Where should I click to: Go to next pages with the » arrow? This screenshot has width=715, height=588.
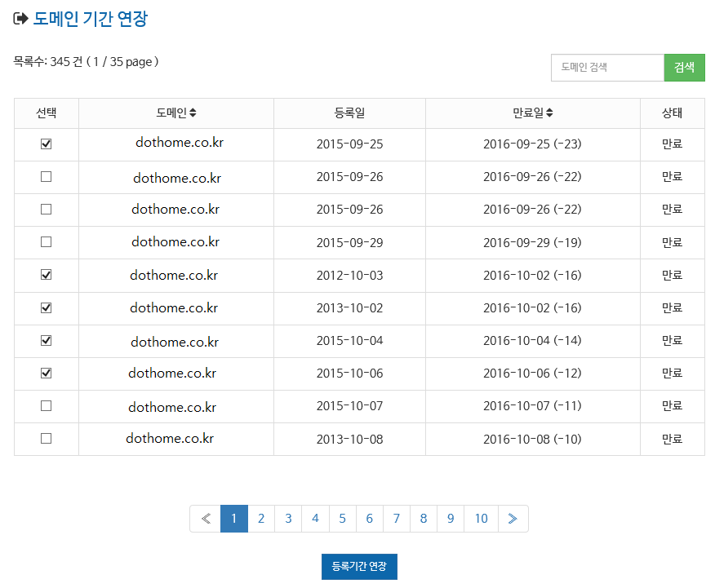point(513,519)
